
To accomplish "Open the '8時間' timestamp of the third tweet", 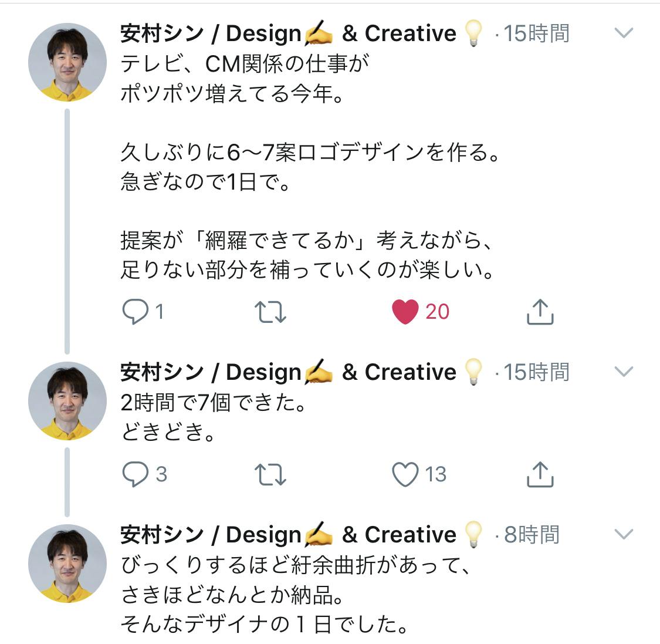I will 532,534.
